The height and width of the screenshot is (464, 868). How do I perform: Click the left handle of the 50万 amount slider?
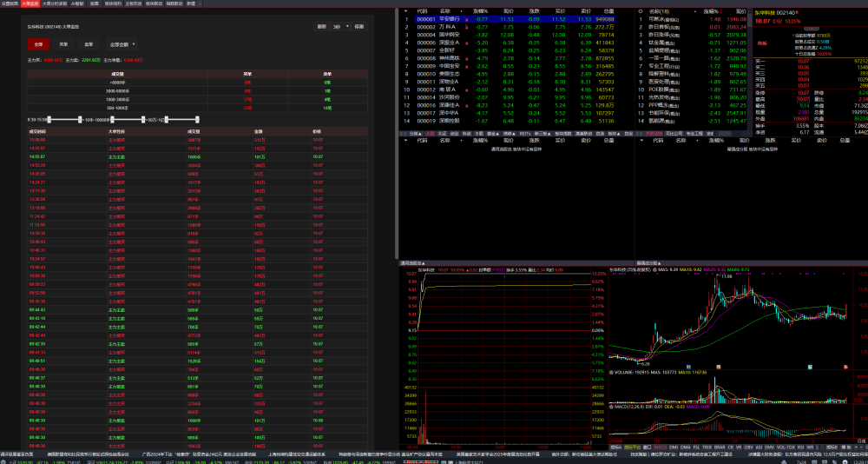coord(167,120)
